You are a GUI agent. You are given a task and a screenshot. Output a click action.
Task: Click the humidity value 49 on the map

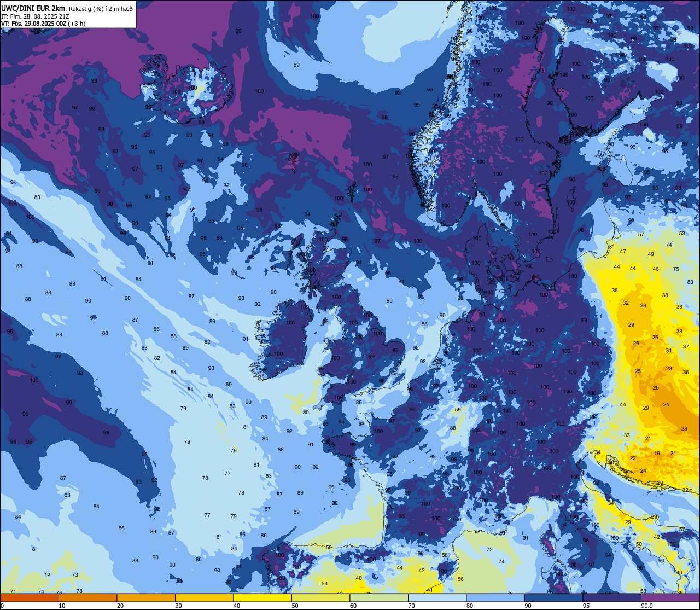(x=651, y=254)
